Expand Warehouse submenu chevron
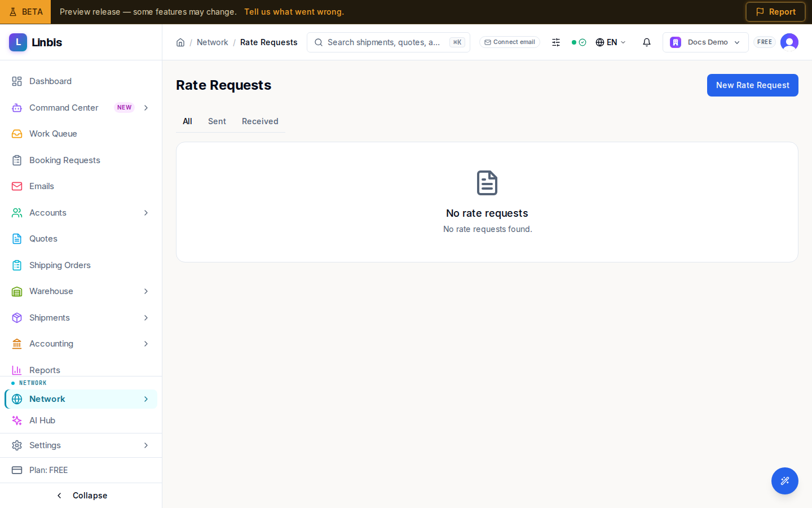Image resolution: width=812 pixels, height=508 pixels. (x=146, y=291)
